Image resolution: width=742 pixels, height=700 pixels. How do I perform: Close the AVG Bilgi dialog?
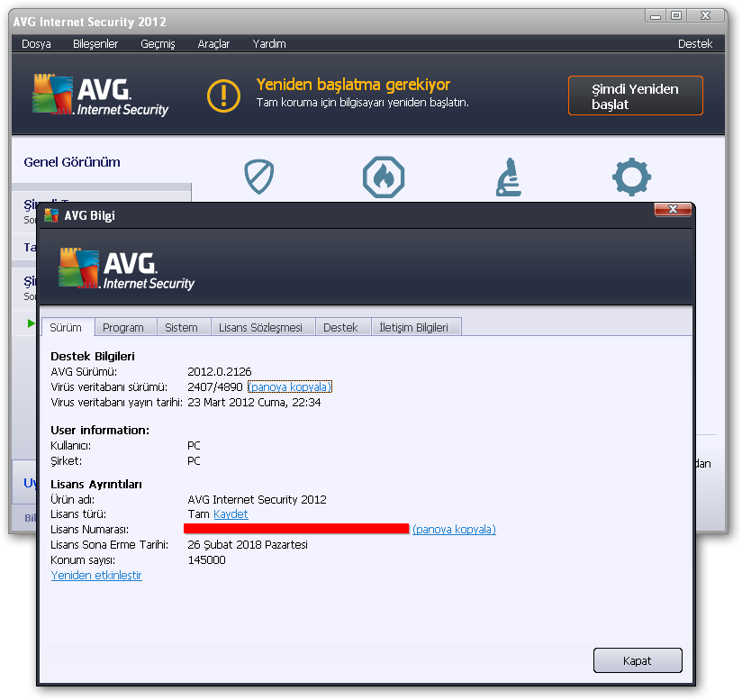coord(673,209)
